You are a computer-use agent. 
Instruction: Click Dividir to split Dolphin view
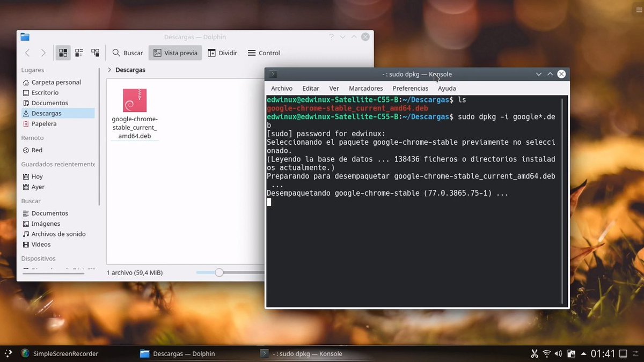[222, 53]
